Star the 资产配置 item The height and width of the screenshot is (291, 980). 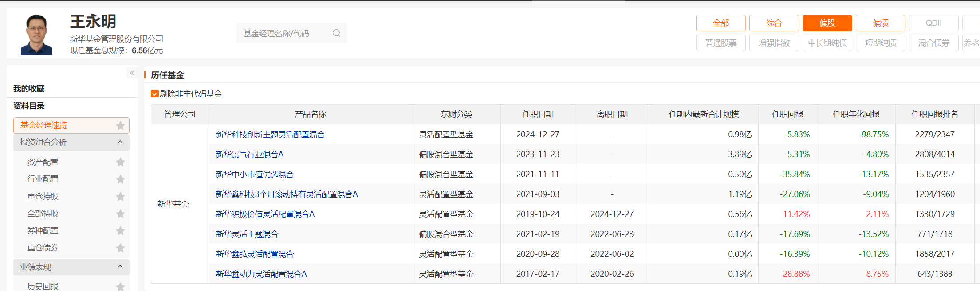point(120,162)
